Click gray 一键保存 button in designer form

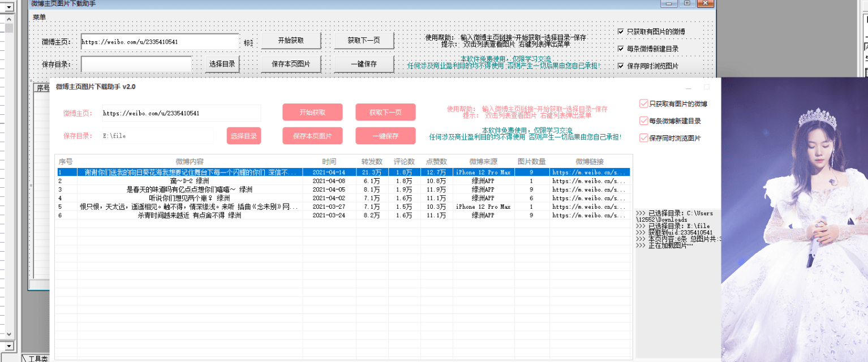[x=364, y=64]
